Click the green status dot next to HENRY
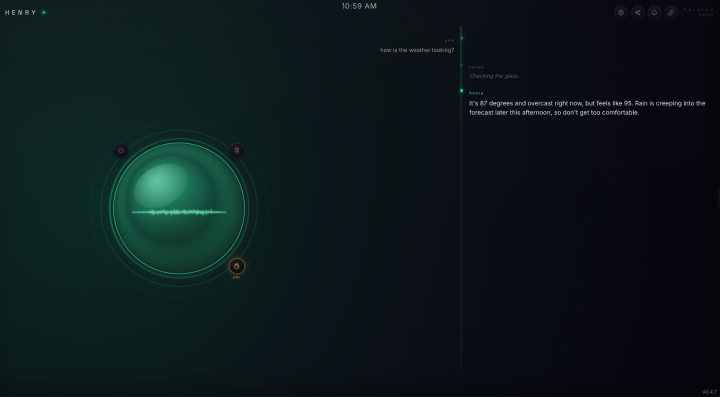This screenshot has width=720, height=397. click(44, 12)
